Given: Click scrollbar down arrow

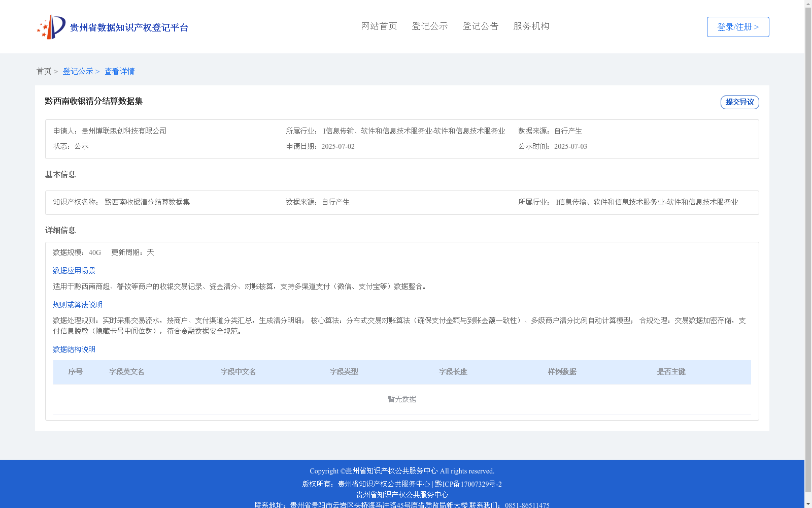Looking at the screenshot, I should (808, 504).
